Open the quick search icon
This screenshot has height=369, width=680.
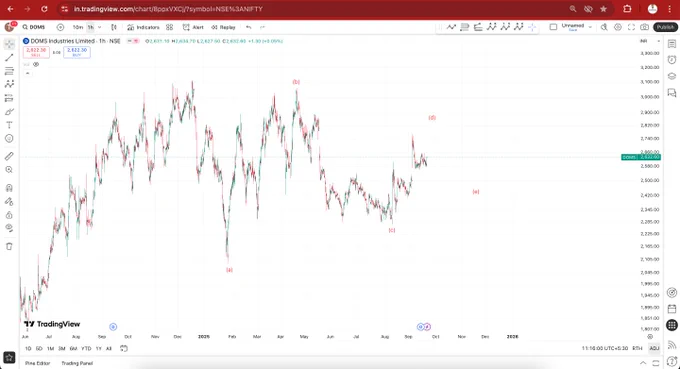604,27
